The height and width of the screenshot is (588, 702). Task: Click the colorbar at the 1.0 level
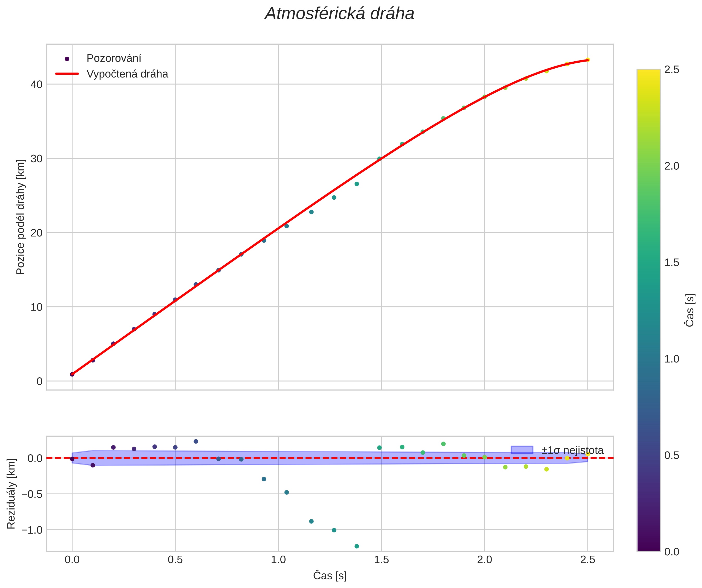[649, 359]
